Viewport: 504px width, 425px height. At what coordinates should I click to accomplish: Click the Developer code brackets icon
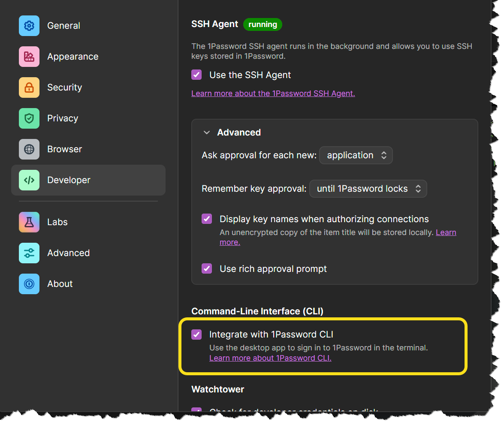tap(29, 180)
